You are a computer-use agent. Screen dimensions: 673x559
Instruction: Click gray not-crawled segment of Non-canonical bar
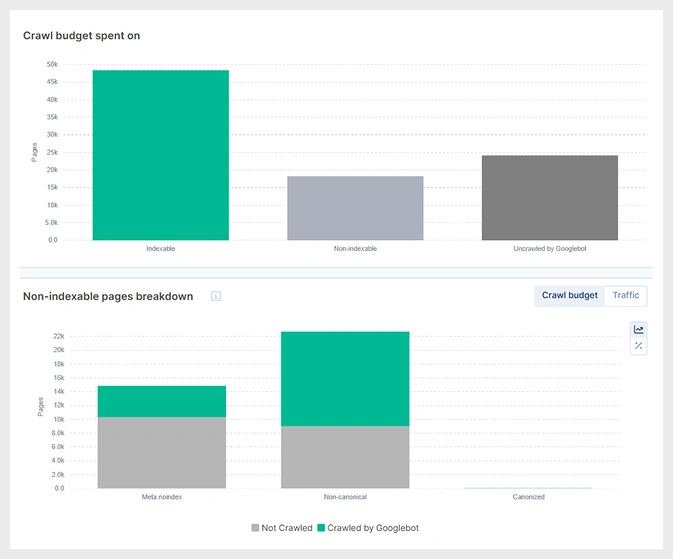(x=345, y=457)
